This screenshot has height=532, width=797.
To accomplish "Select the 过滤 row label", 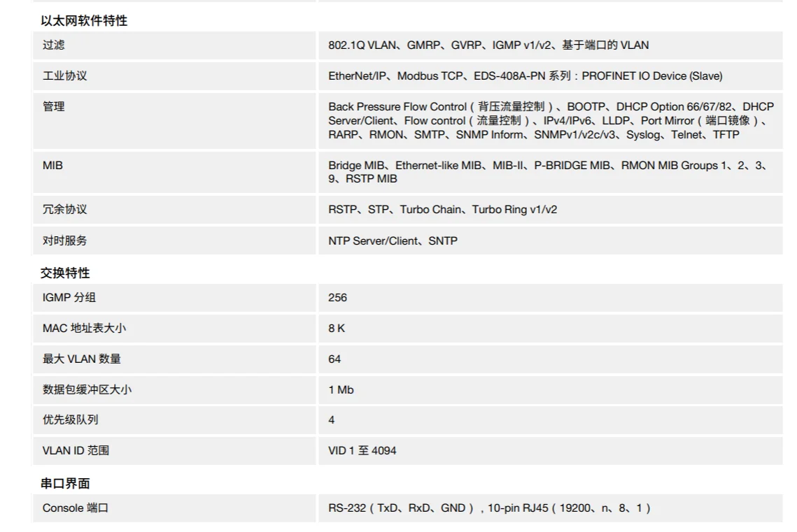I will (x=54, y=45).
